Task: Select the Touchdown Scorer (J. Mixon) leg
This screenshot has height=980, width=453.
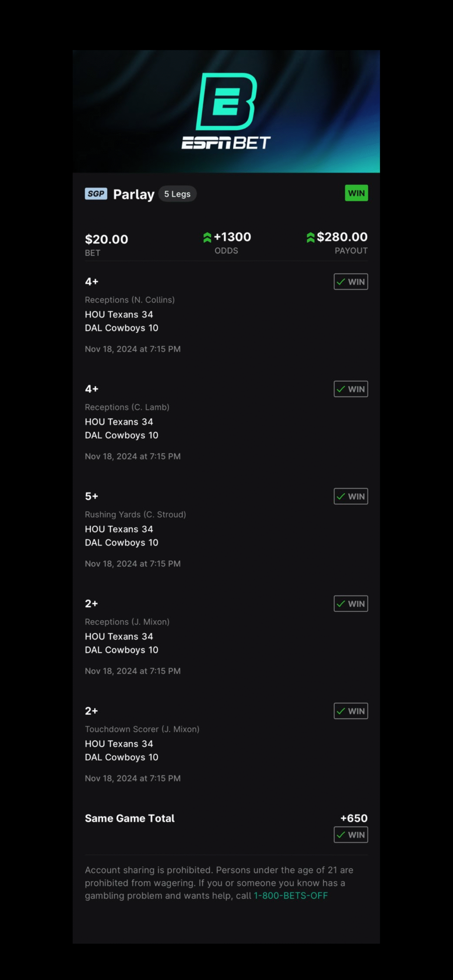Action: point(142,729)
